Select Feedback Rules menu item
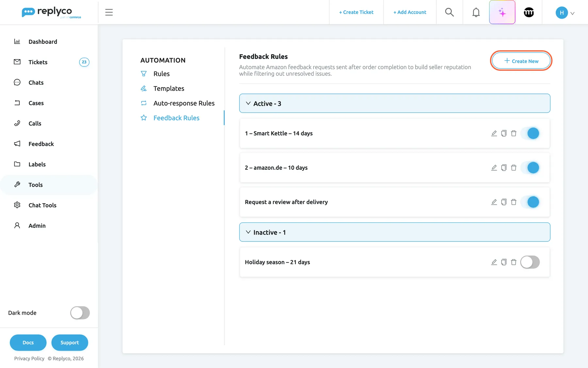This screenshot has height=368, width=588. [x=176, y=118]
